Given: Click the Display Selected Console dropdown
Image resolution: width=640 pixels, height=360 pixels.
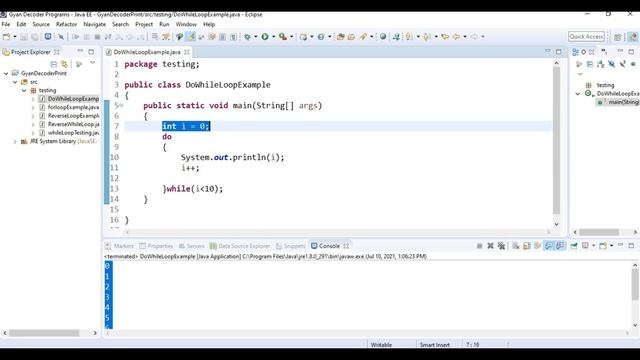Looking at the screenshot, I should click(593, 246).
